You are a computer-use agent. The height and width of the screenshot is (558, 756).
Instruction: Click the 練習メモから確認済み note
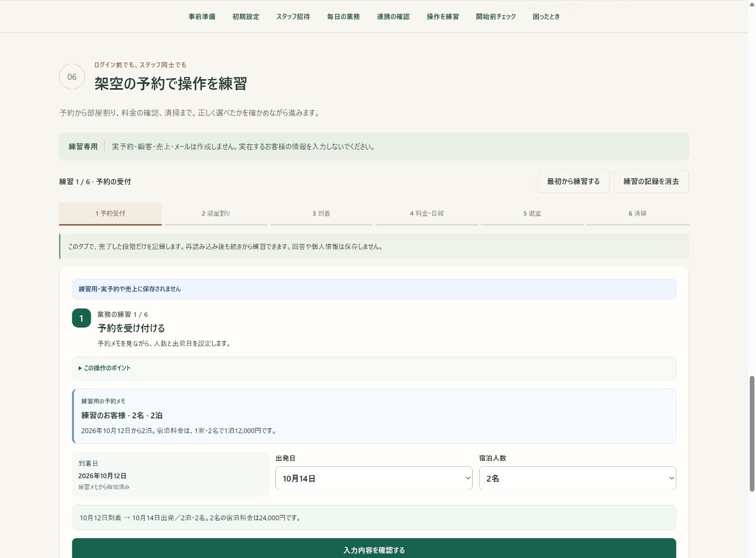click(104, 487)
